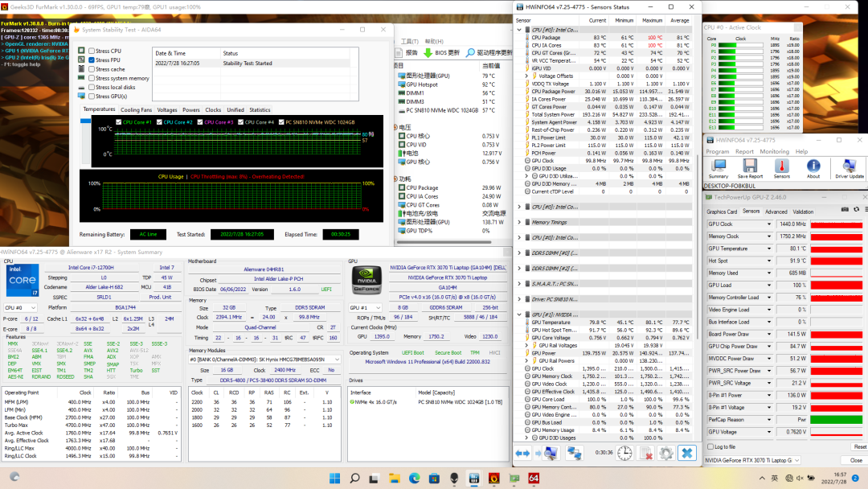Viewport: 868px width, 489px height.
Task: Click the Summary icon in HWiNFO64 toolbar
Action: [718, 166]
